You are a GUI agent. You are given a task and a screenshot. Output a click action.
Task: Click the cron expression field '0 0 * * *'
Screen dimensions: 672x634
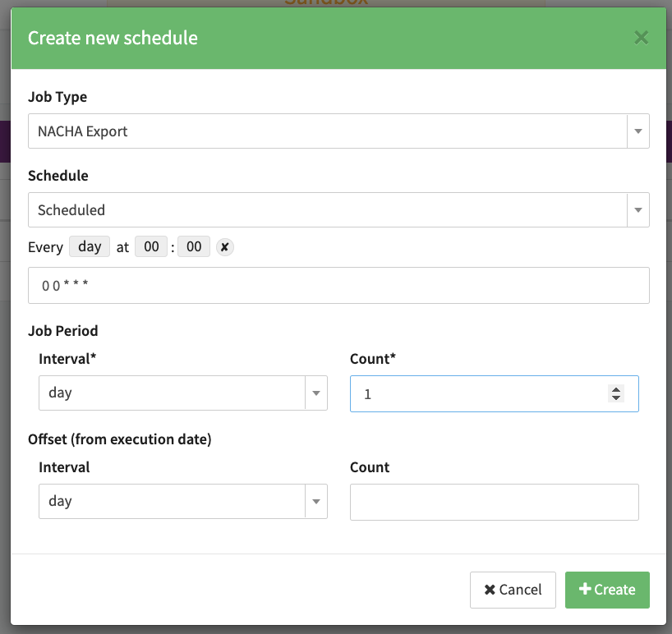click(338, 285)
